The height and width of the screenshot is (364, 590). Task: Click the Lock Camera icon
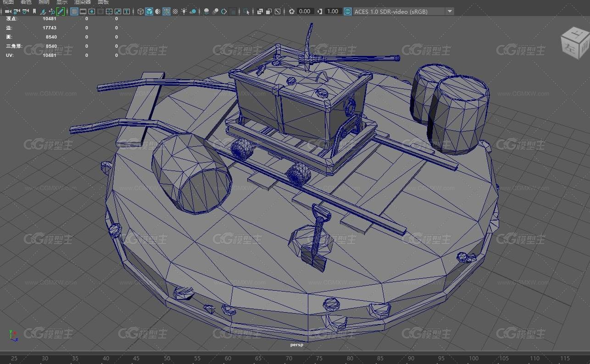tap(17, 11)
